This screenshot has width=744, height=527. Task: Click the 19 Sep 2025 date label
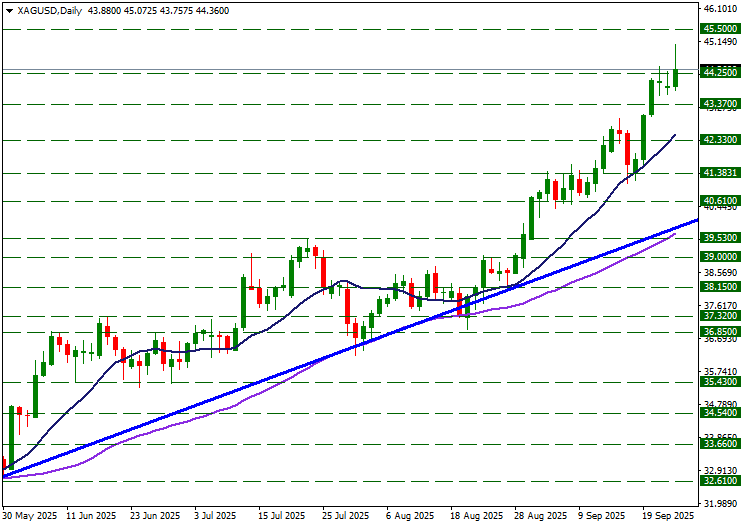pyautogui.click(x=667, y=516)
